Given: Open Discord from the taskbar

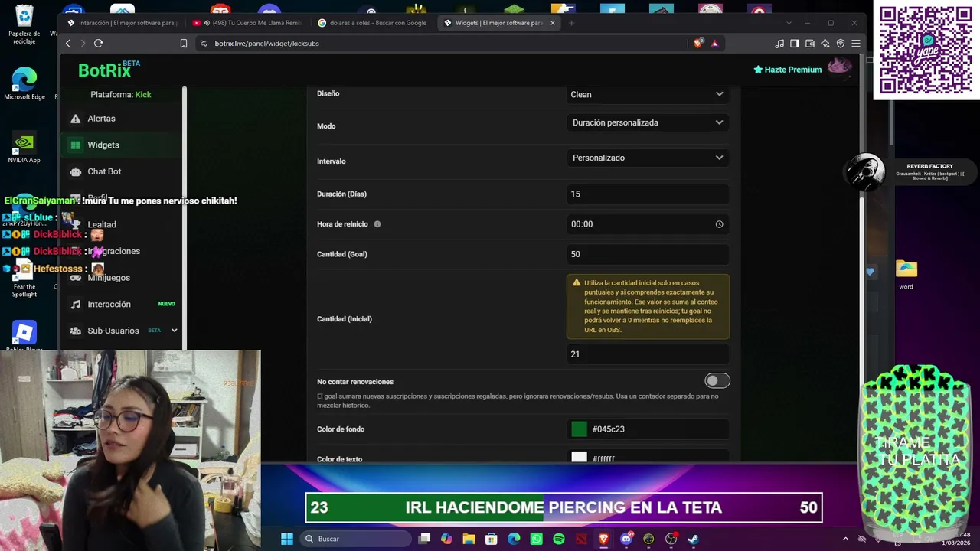Looking at the screenshot, I should 626,539.
